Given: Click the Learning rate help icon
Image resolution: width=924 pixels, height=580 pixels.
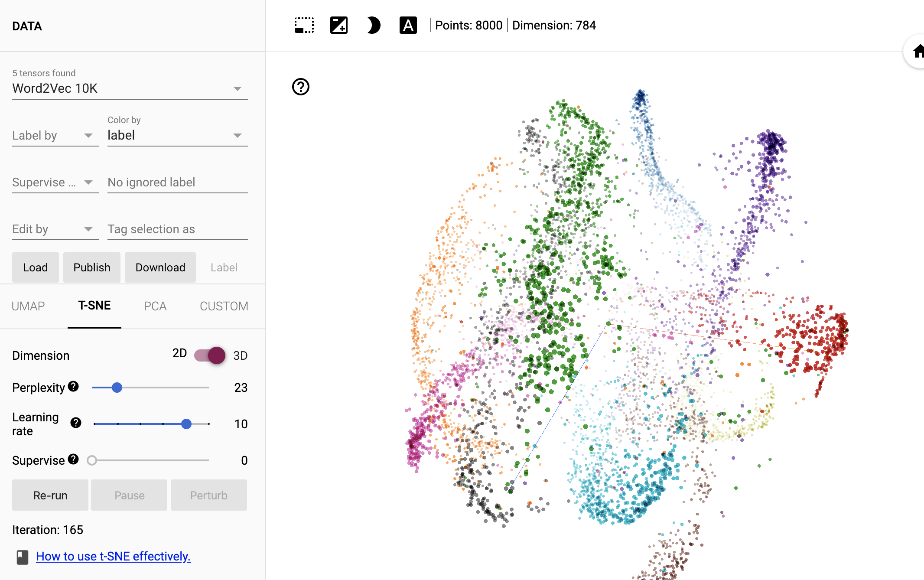Looking at the screenshot, I should tap(75, 423).
